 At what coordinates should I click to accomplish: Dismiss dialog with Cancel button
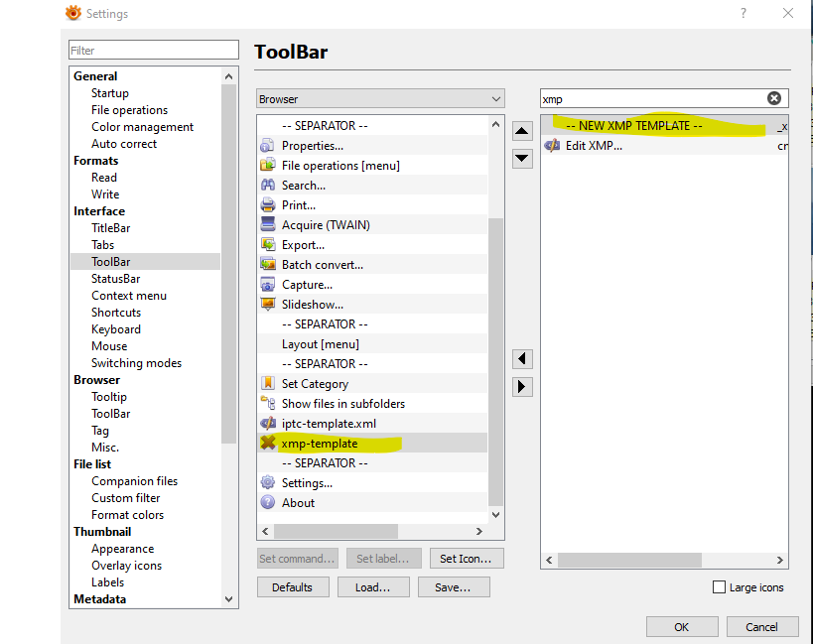click(x=761, y=627)
